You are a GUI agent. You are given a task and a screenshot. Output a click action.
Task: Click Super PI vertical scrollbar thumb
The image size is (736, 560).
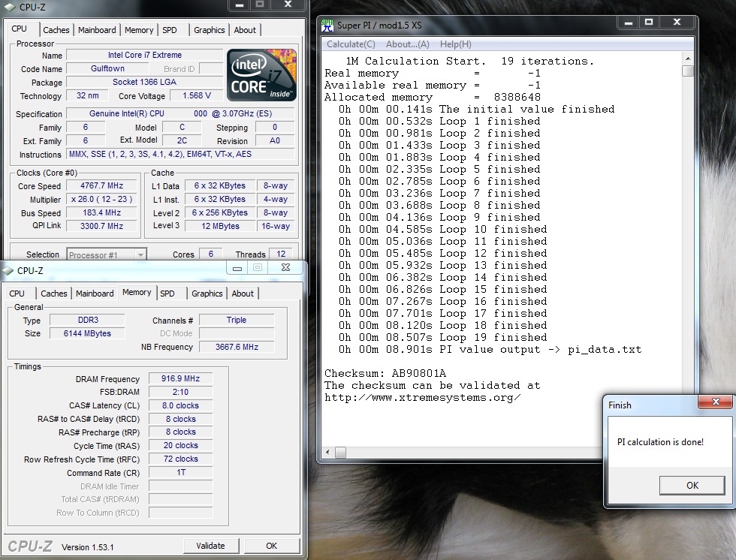(688, 71)
